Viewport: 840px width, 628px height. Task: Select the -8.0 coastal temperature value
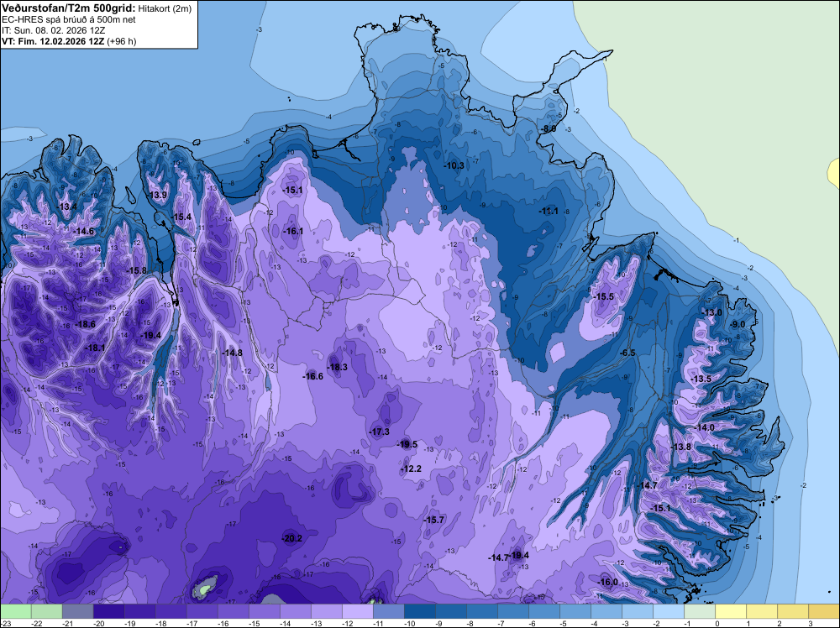(x=548, y=129)
